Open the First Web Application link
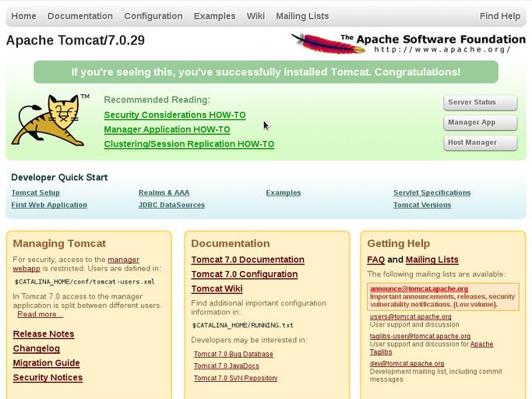The height and width of the screenshot is (399, 532). [49, 205]
